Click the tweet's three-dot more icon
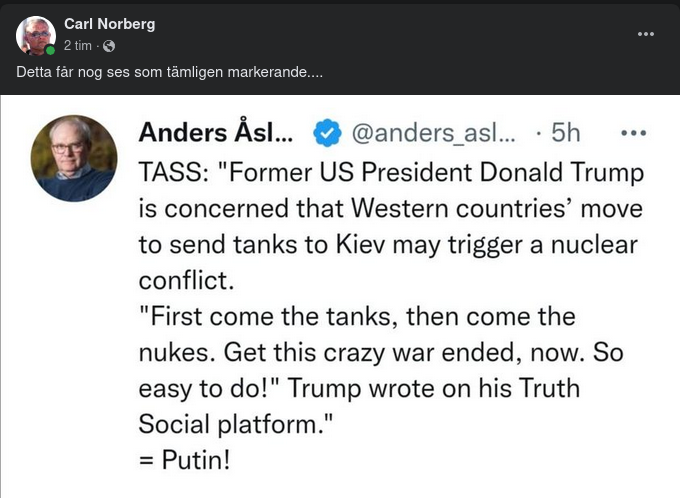This screenshot has height=498, width=680. click(634, 132)
